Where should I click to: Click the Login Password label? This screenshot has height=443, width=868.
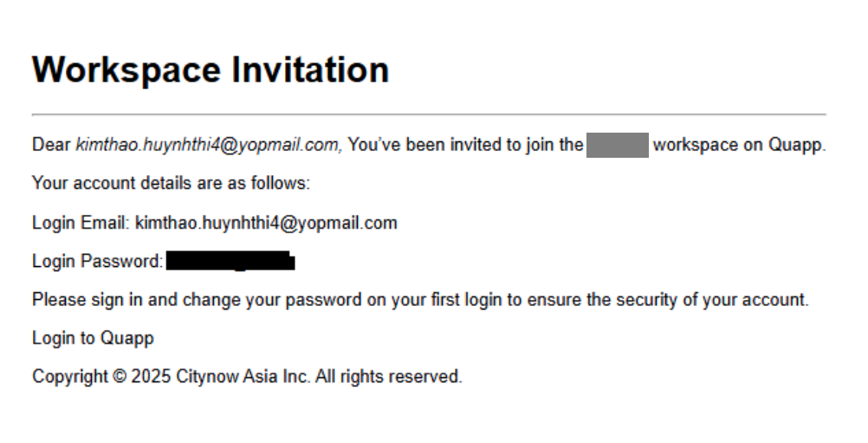[x=97, y=261]
